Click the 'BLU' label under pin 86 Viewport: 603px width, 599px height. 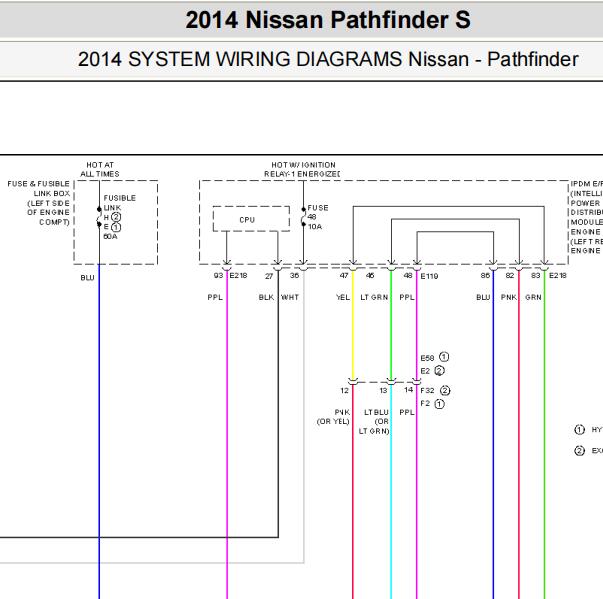tap(483, 298)
